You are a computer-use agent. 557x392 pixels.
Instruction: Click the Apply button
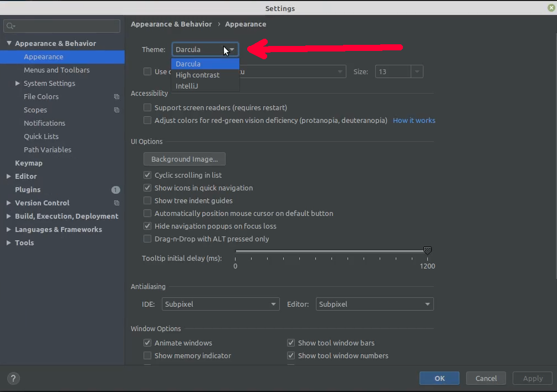tap(533, 378)
